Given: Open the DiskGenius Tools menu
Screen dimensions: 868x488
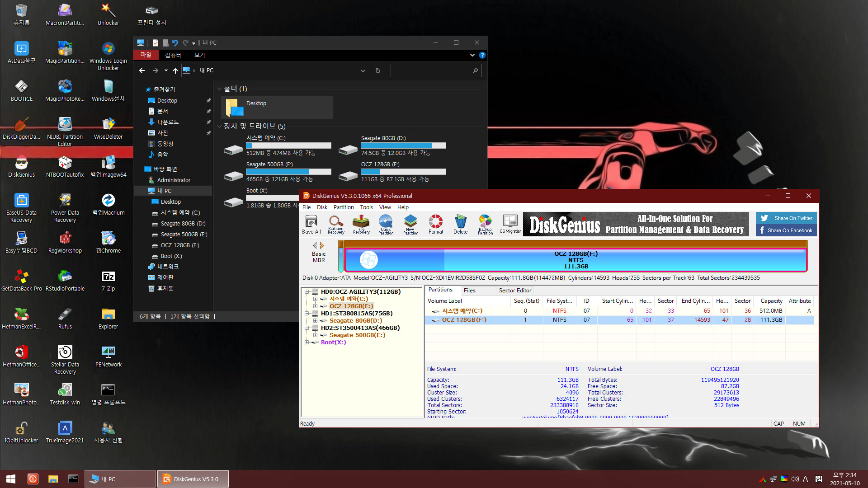Looking at the screenshot, I should tap(367, 207).
